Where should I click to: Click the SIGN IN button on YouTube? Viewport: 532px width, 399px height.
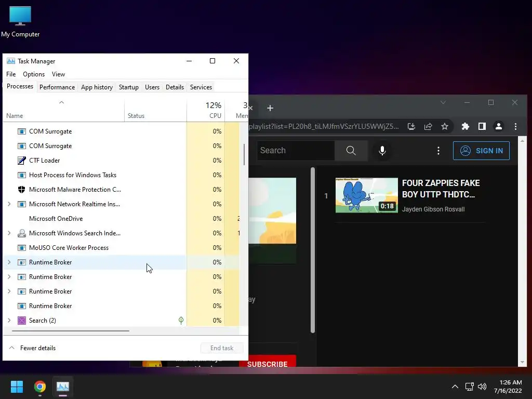pyautogui.click(x=481, y=151)
